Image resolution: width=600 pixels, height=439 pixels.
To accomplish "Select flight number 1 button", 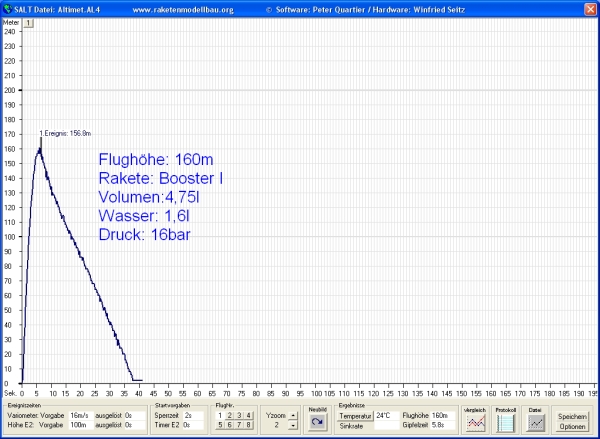I will pyautogui.click(x=222, y=415).
